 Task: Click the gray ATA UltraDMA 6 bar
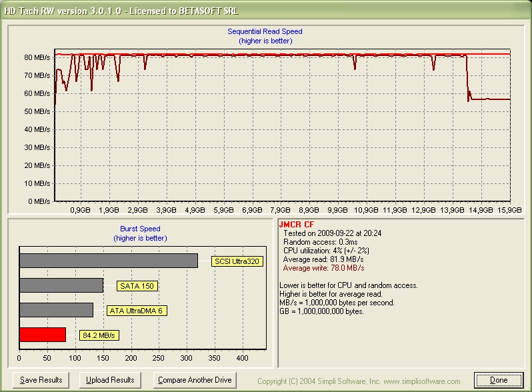point(56,310)
